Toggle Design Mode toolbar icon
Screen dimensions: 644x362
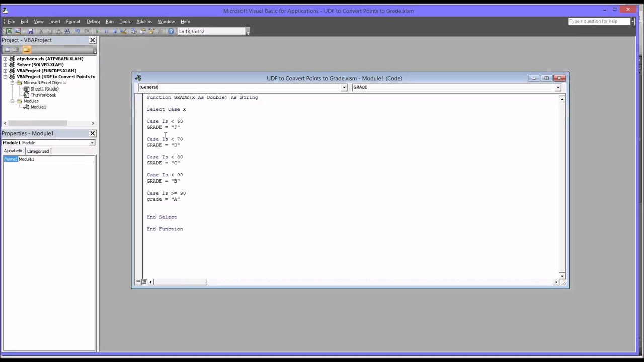coord(123,31)
